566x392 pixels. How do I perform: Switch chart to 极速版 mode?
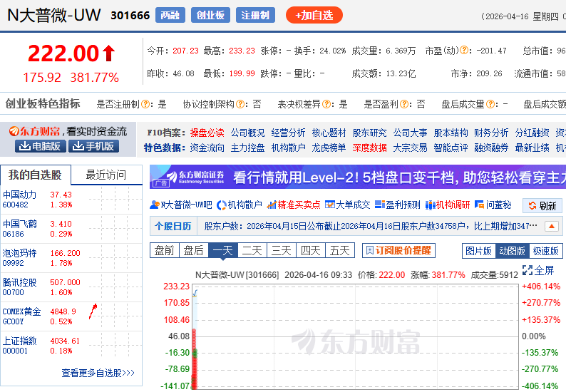(546, 251)
